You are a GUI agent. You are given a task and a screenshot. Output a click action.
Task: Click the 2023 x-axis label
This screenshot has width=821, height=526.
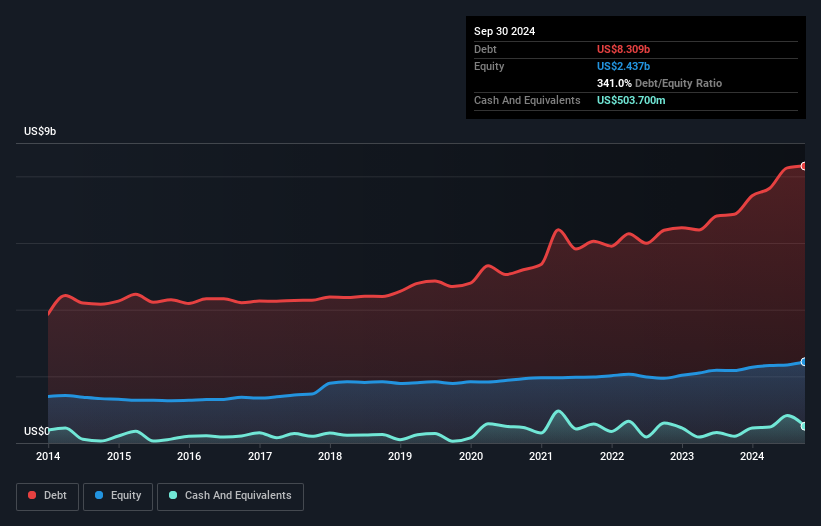682,456
